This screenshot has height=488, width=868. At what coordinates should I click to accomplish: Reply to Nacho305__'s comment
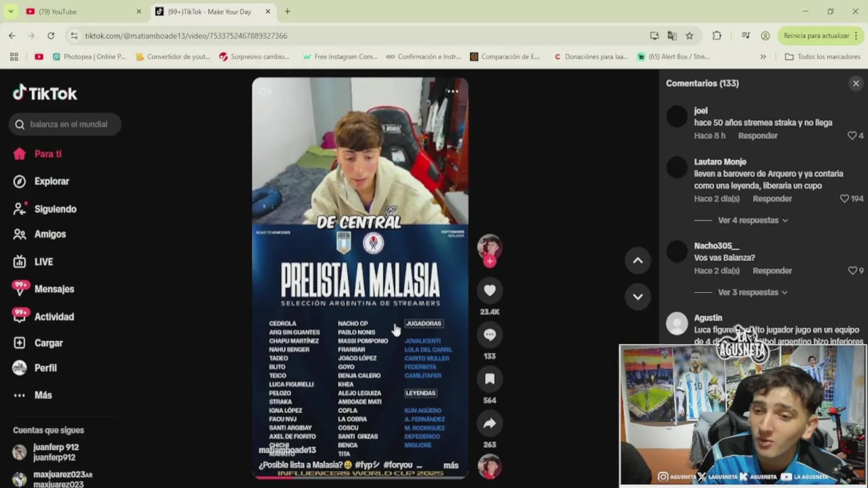pos(772,270)
